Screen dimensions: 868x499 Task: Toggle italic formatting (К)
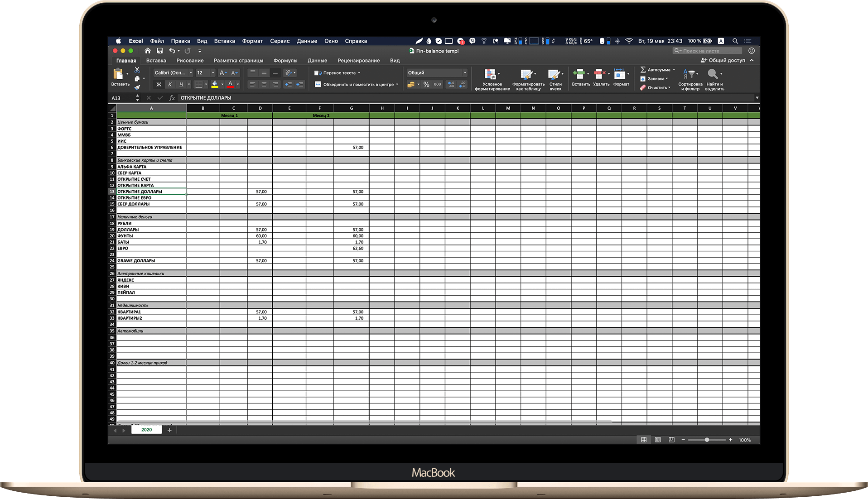click(x=170, y=84)
